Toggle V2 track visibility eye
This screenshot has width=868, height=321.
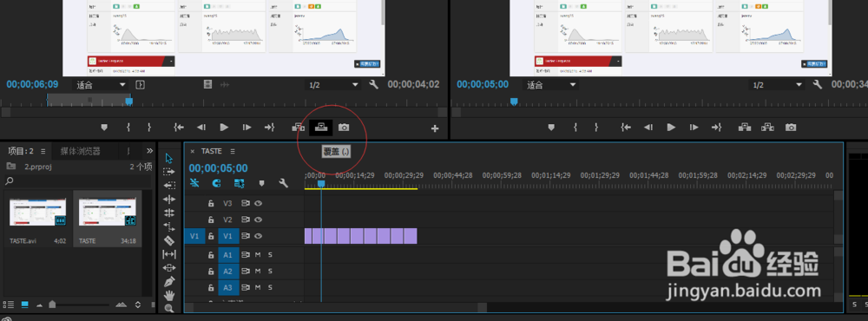[x=259, y=219]
